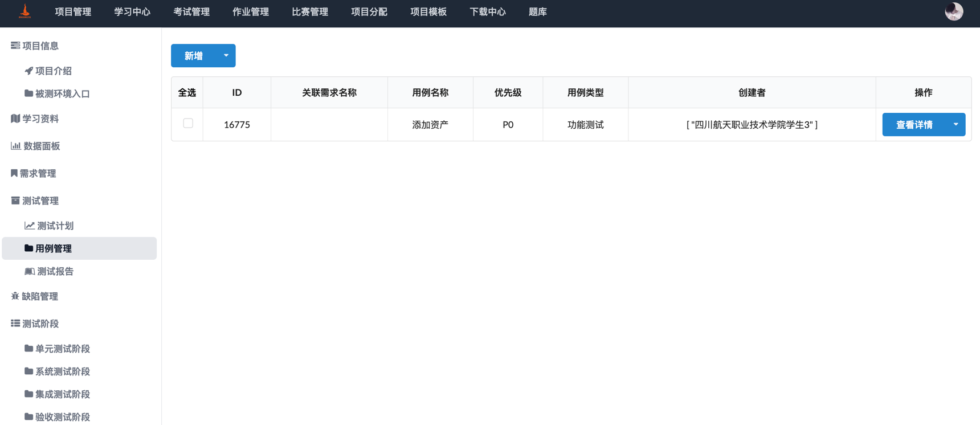
Task: Click creator cell 四川航天职业技术学院学生3
Action: 752,124
